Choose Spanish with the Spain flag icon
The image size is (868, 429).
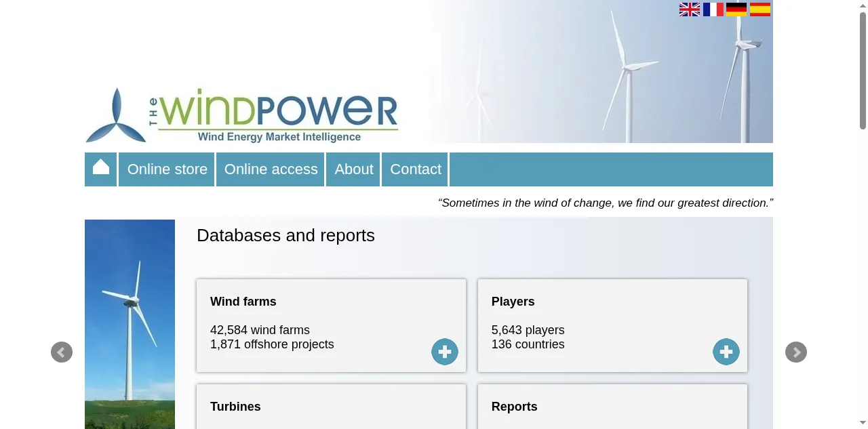(760, 9)
